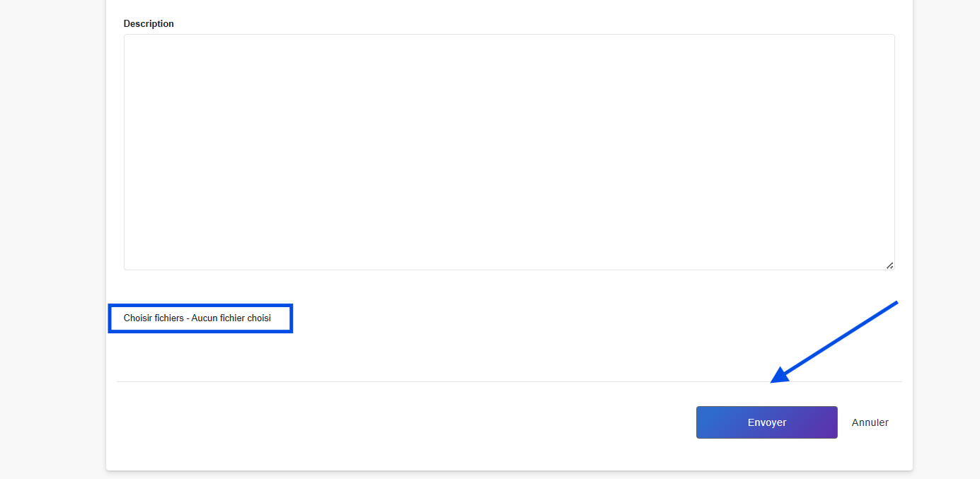Image resolution: width=980 pixels, height=479 pixels.
Task: Submit the form with Envoyer
Action: [766, 422]
